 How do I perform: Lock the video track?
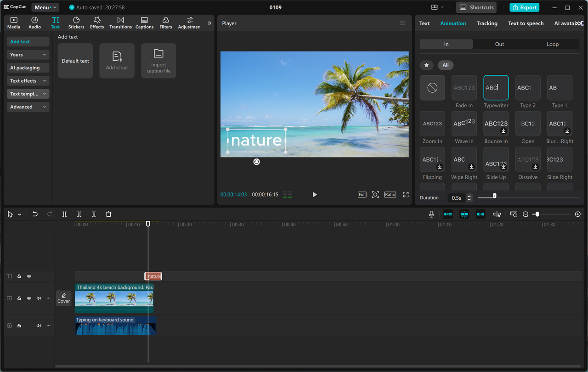click(x=19, y=298)
